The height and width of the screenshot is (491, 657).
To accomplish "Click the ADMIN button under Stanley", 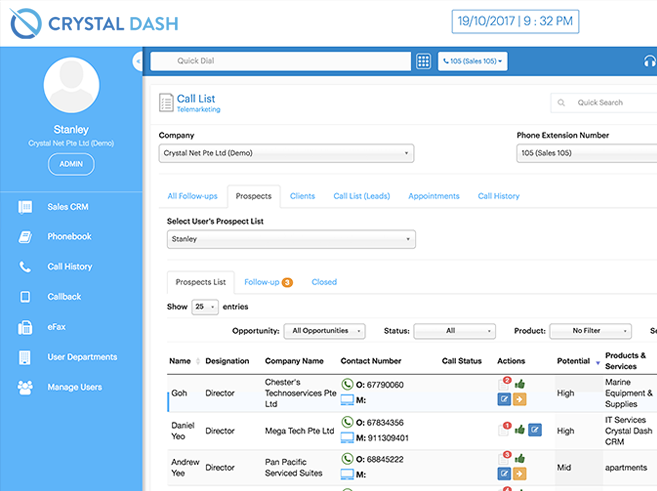I will (71, 164).
